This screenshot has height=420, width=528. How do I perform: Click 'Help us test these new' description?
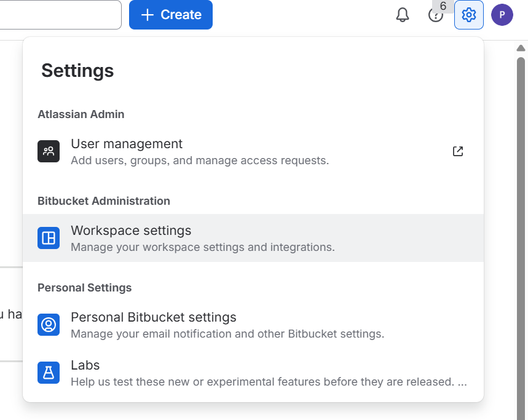click(x=269, y=382)
